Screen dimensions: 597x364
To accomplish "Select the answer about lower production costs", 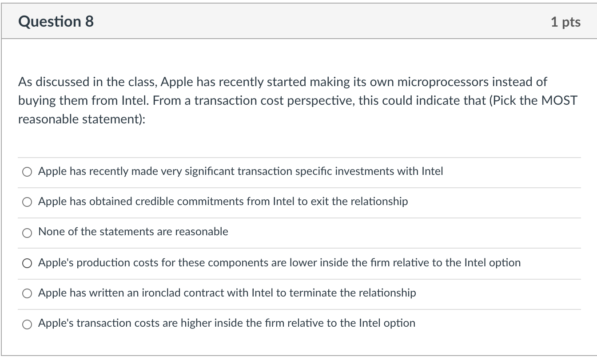I will (279, 262).
